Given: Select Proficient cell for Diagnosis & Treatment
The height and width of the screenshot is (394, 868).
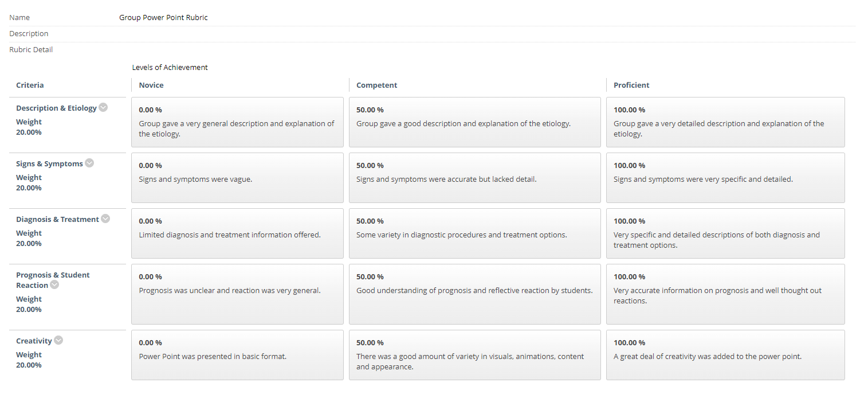Looking at the screenshot, I should pyautogui.click(x=725, y=233).
